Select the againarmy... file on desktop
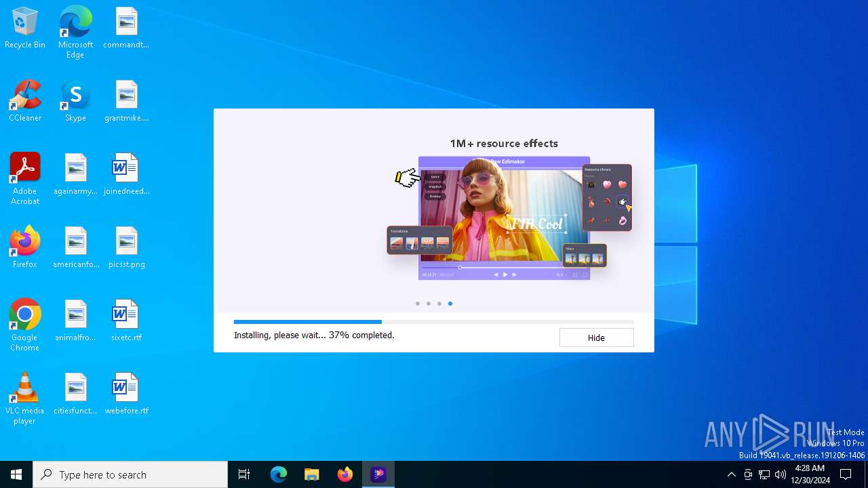868x488 pixels. (75, 175)
